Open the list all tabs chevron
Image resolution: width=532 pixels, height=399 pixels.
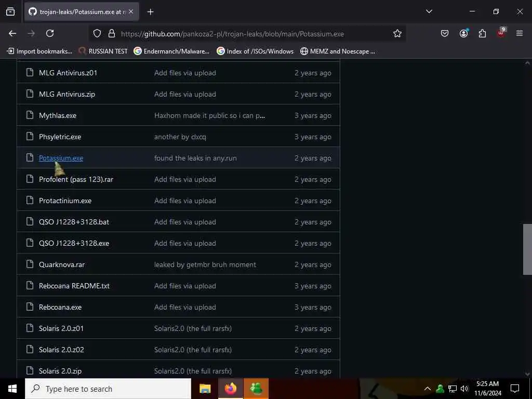pyautogui.click(x=429, y=11)
